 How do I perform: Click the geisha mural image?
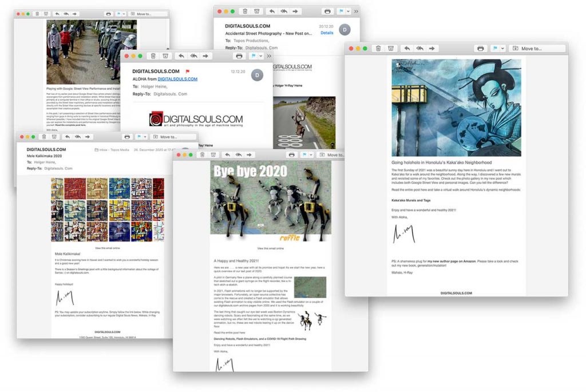coord(456,108)
